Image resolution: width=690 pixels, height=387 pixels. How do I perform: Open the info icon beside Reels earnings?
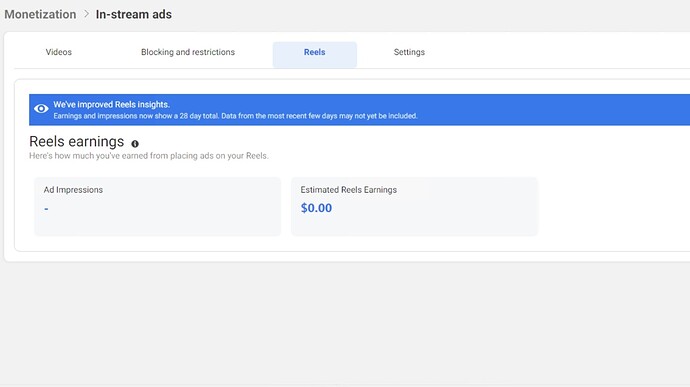[135, 144]
